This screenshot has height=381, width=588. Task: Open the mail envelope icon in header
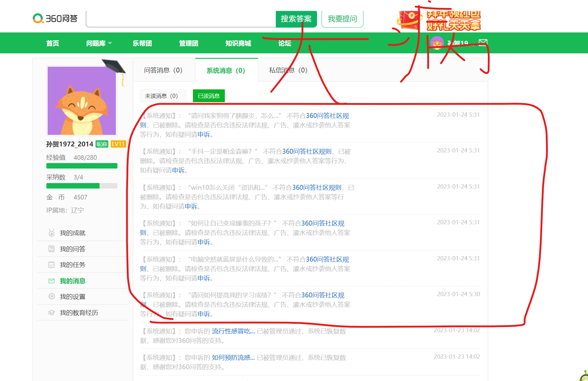pyautogui.click(x=483, y=43)
